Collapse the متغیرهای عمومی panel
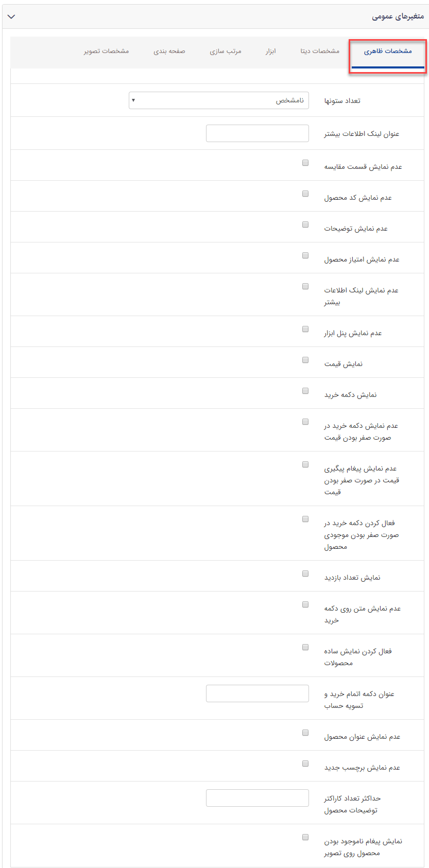429x868 pixels. coord(11,16)
